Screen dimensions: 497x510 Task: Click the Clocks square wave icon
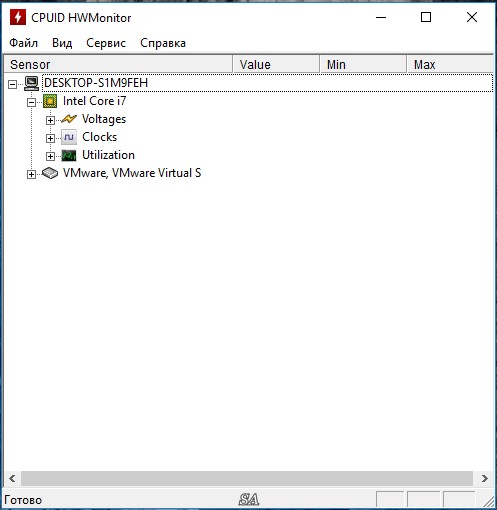point(69,137)
